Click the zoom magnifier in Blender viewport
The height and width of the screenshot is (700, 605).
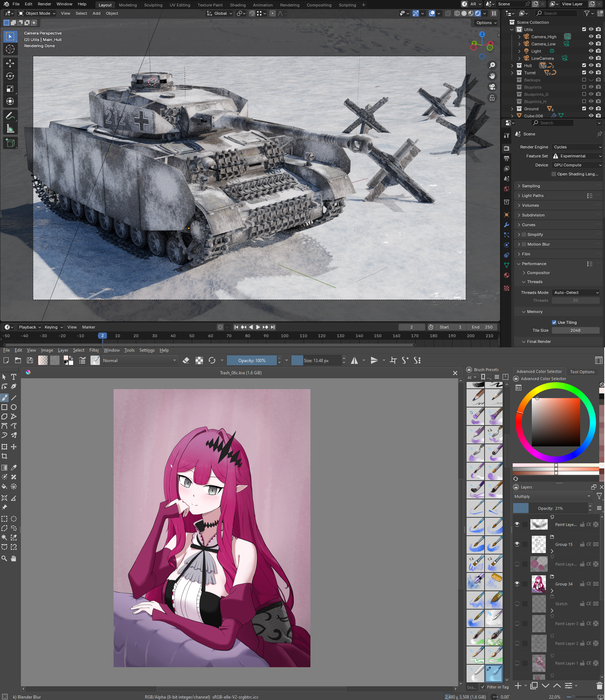[x=492, y=65]
